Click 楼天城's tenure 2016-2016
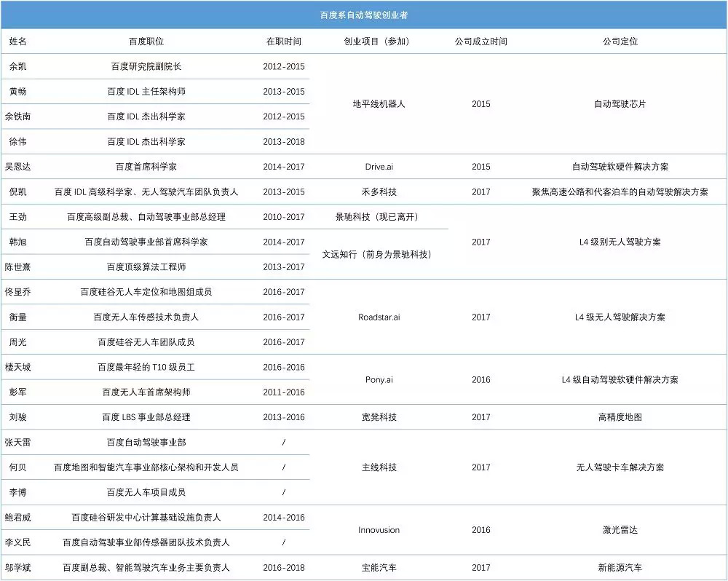This screenshot has height=581, width=728. [284, 368]
